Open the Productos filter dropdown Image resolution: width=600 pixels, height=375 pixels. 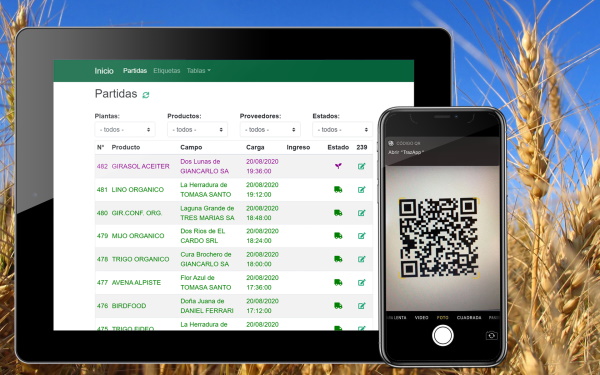pyautogui.click(x=197, y=130)
